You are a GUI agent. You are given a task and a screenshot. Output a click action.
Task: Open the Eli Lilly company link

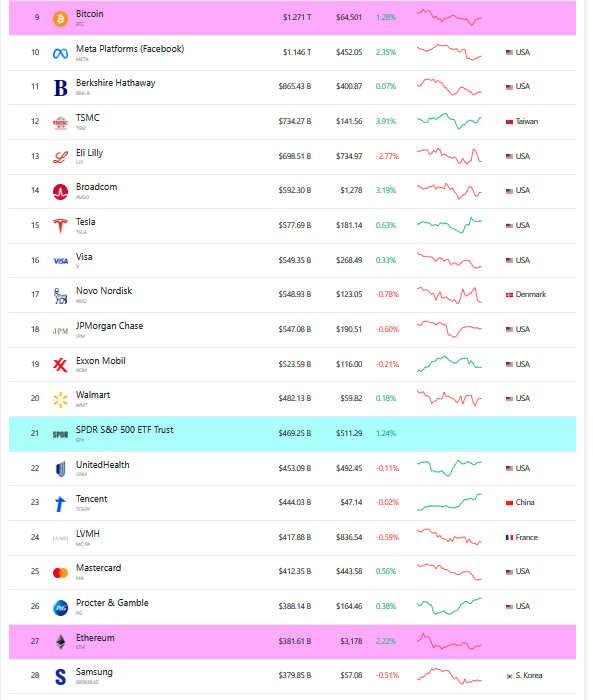89,153
